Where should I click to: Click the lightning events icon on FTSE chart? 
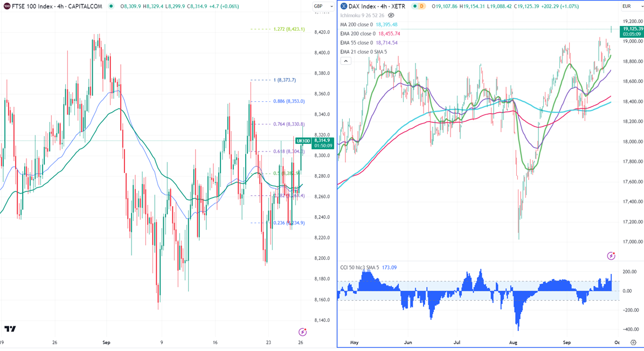[x=303, y=332]
